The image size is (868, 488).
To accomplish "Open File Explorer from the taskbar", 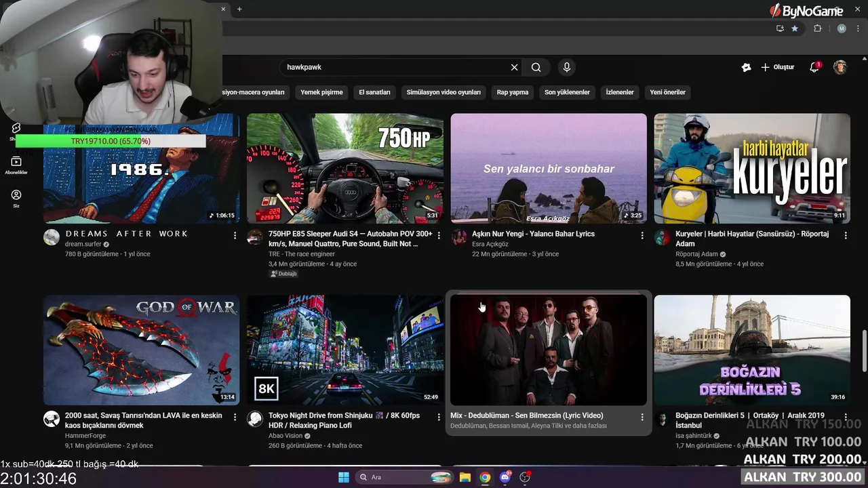I will click(465, 477).
